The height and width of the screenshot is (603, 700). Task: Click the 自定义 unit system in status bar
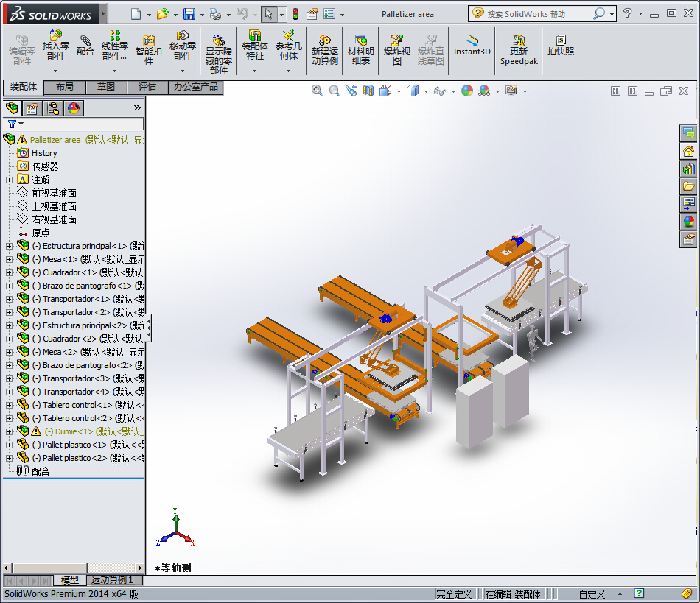tap(592, 594)
